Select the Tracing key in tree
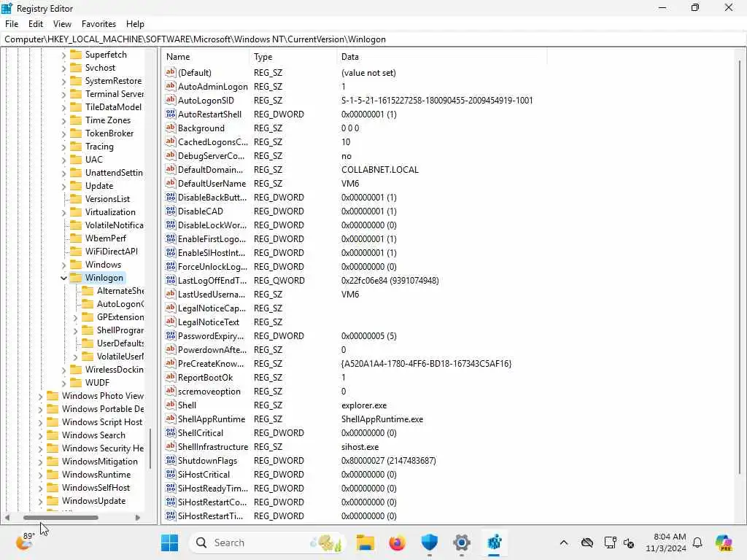This screenshot has width=747, height=560. [99, 146]
